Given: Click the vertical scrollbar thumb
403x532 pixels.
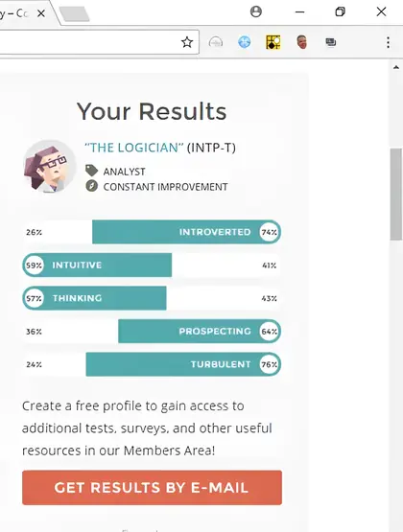Looking at the screenshot, I should click(396, 194).
